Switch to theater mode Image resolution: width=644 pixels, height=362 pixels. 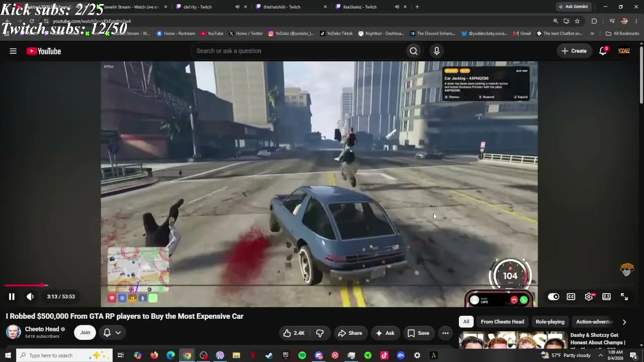pos(606,297)
